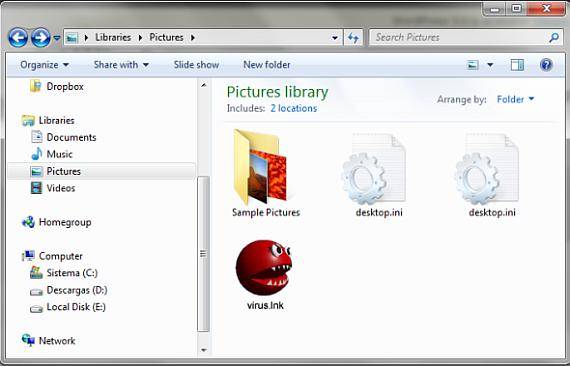Open the view options dropdown arrow
Viewport: 570px width, 366px height.
[x=490, y=65]
